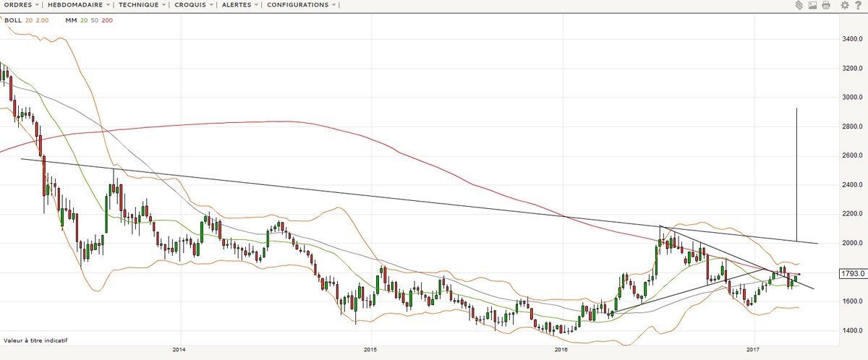The width and height of the screenshot is (868, 360).
Task: Click the BOLL 2.00 deviation value
Action: coord(43,20)
